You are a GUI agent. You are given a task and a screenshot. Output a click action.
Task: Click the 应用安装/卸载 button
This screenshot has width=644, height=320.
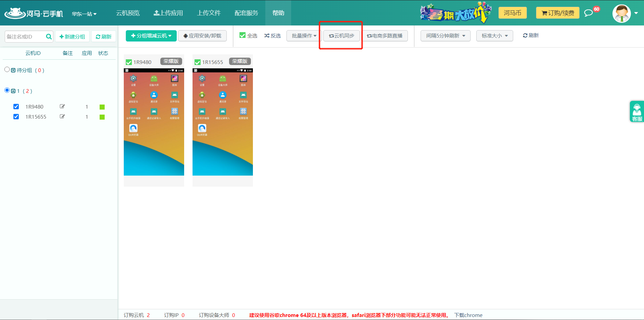tap(202, 36)
